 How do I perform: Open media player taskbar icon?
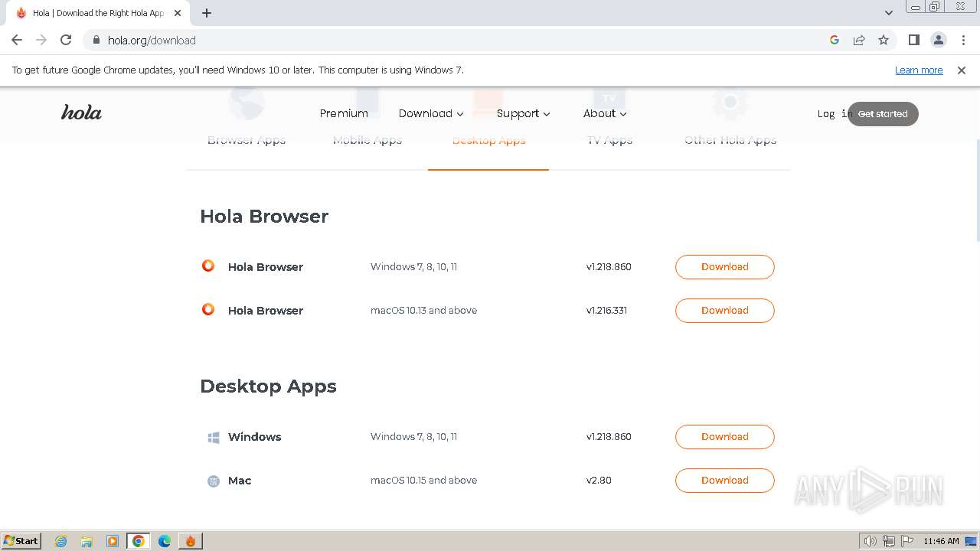(113, 541)
